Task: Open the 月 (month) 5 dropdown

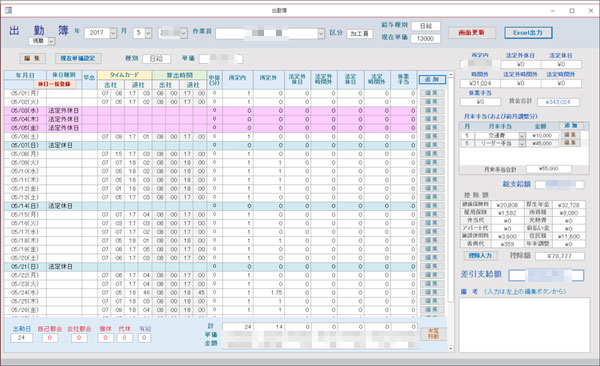Action: pos(148,33)
